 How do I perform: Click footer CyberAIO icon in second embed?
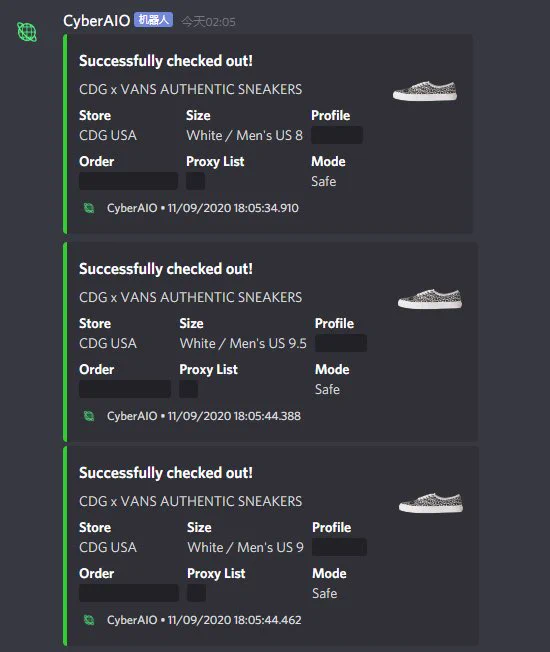pyautogui.click(x=89, y=416)
